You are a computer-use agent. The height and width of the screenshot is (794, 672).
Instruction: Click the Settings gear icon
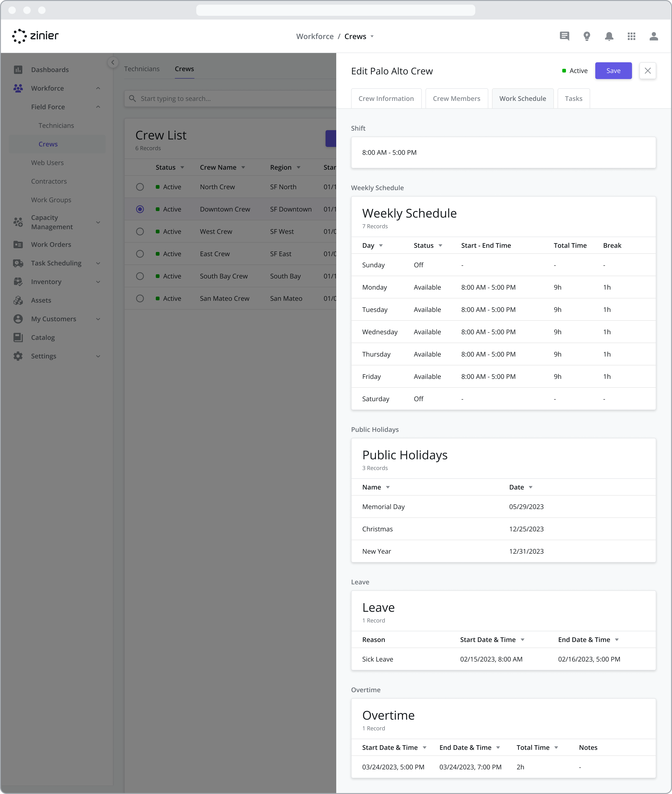(18, 356)
